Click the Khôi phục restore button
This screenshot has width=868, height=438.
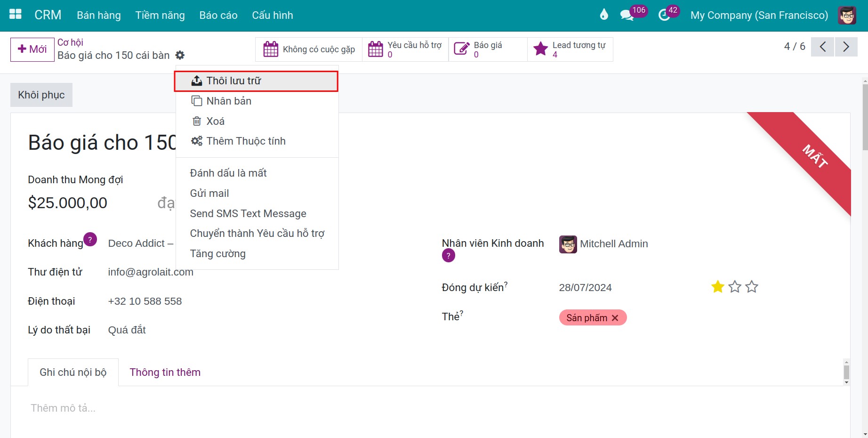click(x=41, y=95)
